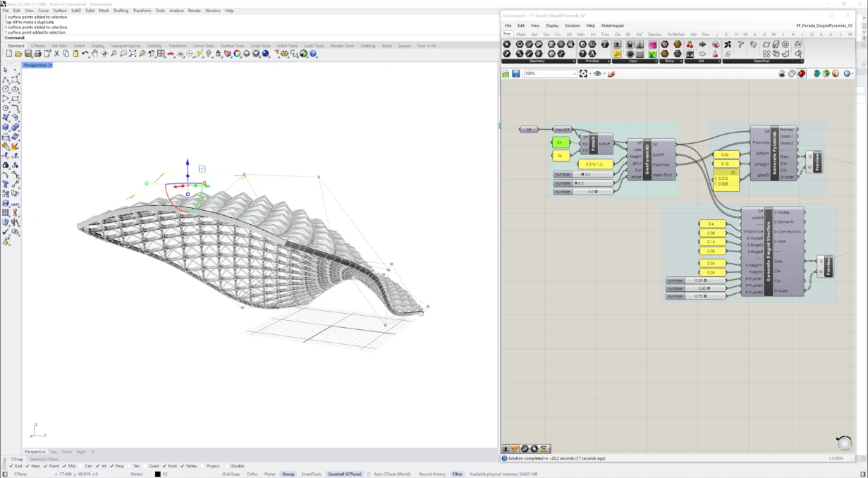Click the Open file folder icon in Rhino
This screenshot has width=868, height=478.
(18, 54)
